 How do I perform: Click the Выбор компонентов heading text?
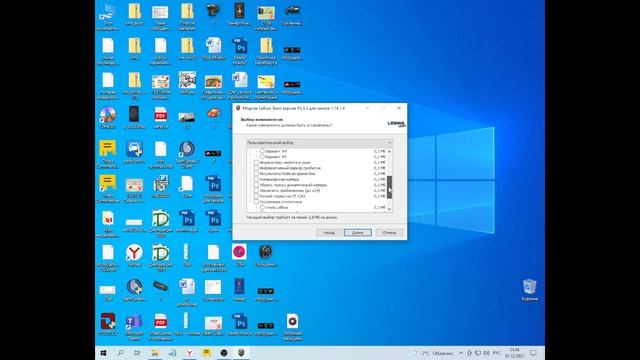tap(262, 120)
